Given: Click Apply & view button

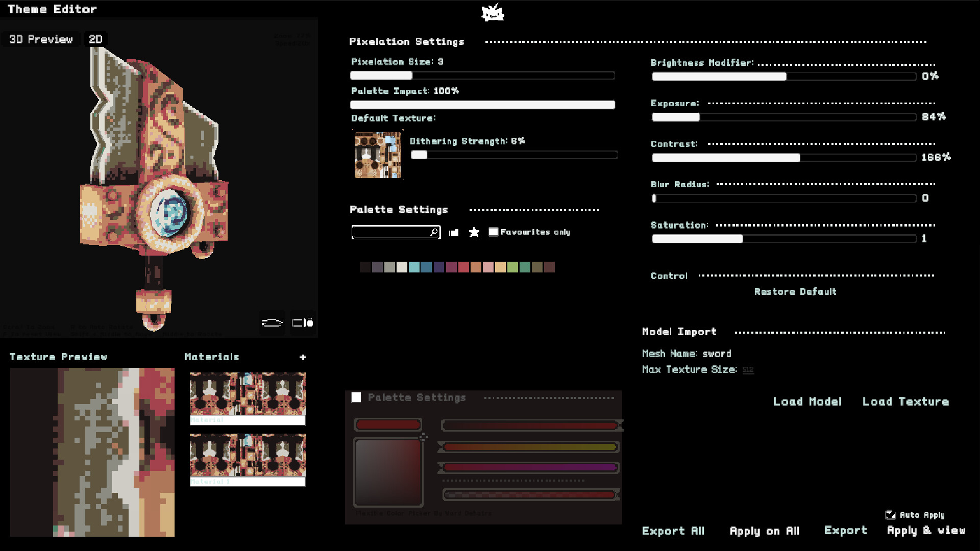Looking at the screenshot, I should (926, 531).
